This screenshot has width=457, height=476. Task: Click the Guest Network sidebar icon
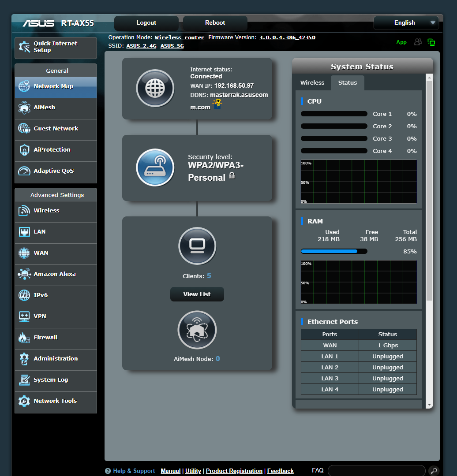click(x=24, y=128)
